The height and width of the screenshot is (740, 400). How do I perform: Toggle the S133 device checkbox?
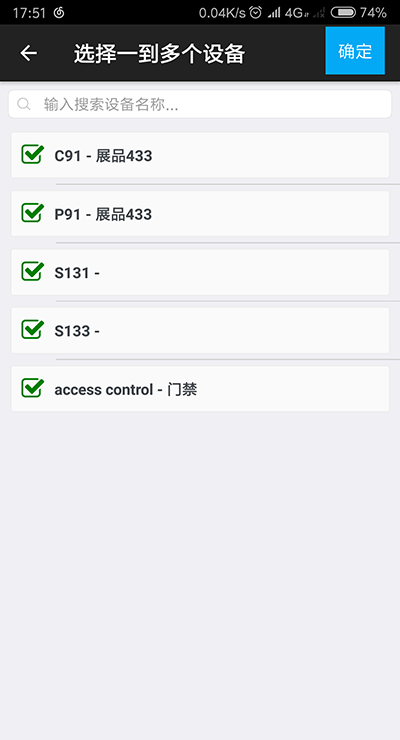(33, 329)
